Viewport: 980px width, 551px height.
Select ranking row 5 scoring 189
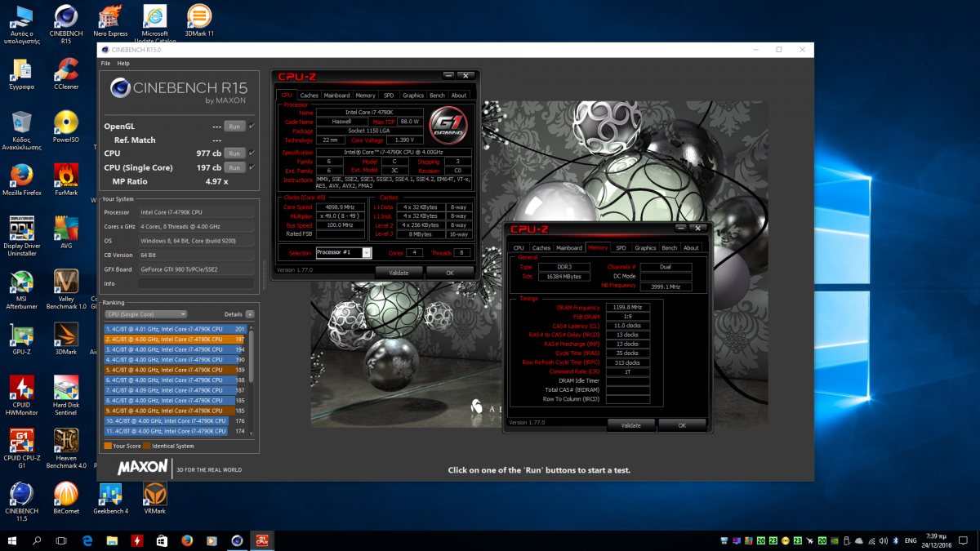(x=176, y=370)
